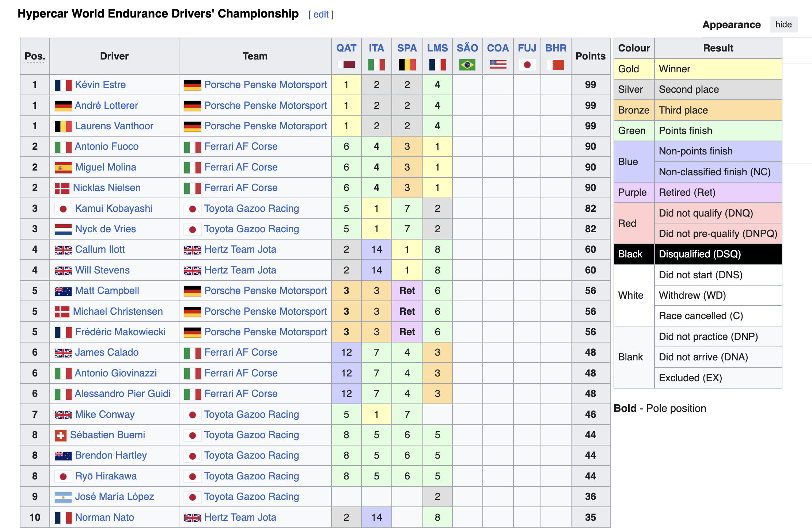The image size is (812, 528).
Task: Click the edit link next to the heading
Action: click(321, 15)
